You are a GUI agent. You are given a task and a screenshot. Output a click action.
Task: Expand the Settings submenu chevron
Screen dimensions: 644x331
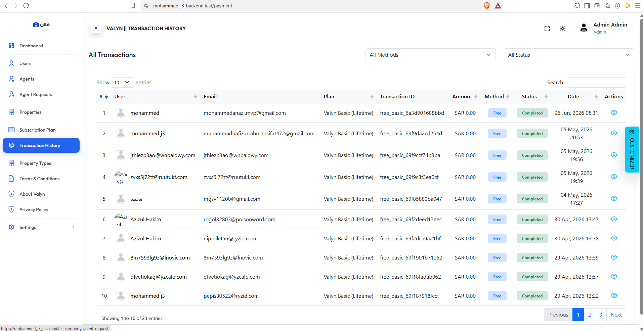(74, 227)
